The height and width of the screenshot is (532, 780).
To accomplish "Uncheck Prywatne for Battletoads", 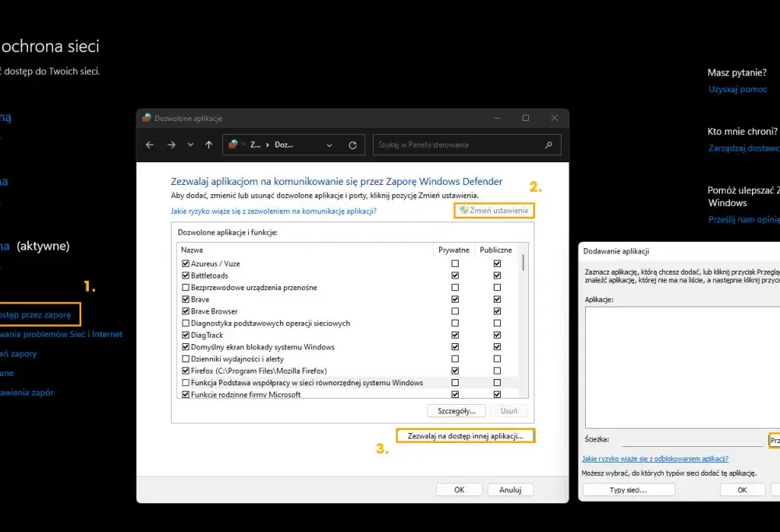I will tap(455, 275).
